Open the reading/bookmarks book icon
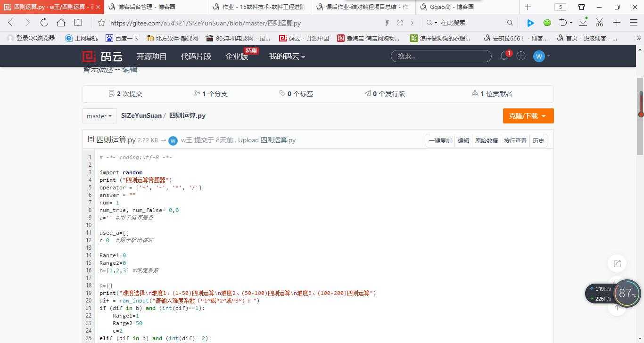Image resolution: width=644 pixels, height=343 pixels. [78, 23]
